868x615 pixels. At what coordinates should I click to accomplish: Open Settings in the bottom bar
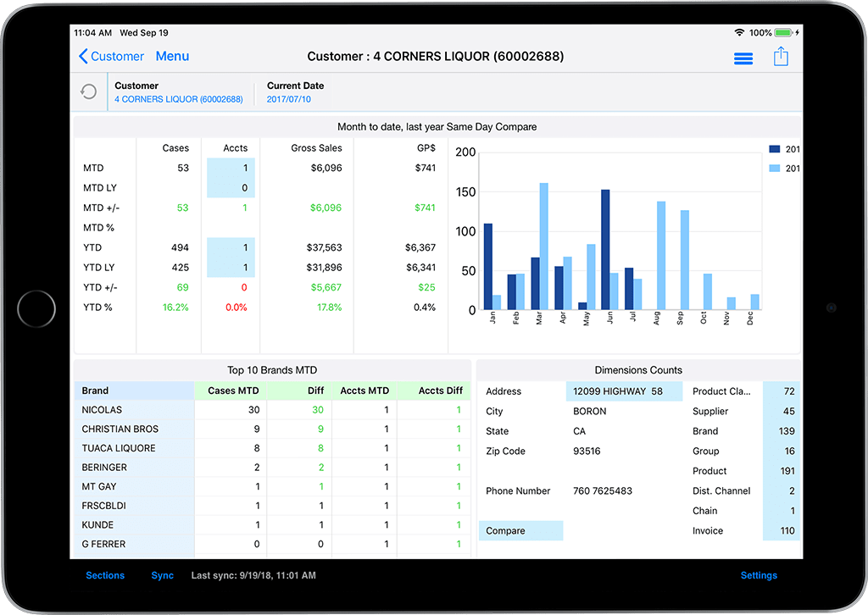tap(759, 575)
